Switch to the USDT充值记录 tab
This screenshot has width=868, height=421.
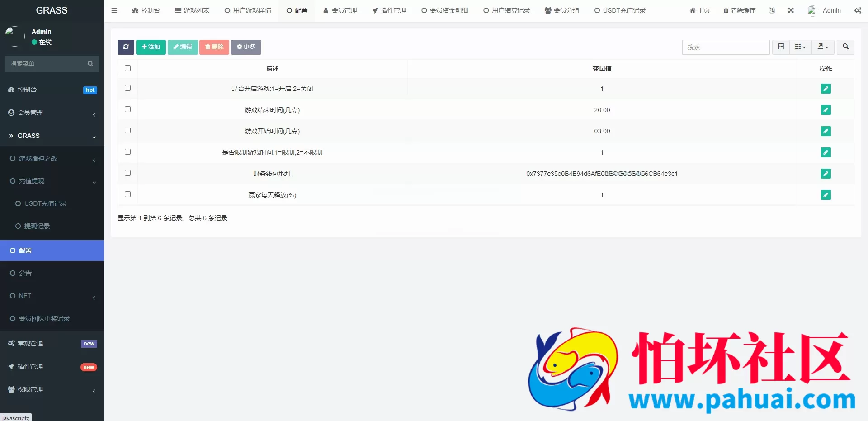point(620,10)
